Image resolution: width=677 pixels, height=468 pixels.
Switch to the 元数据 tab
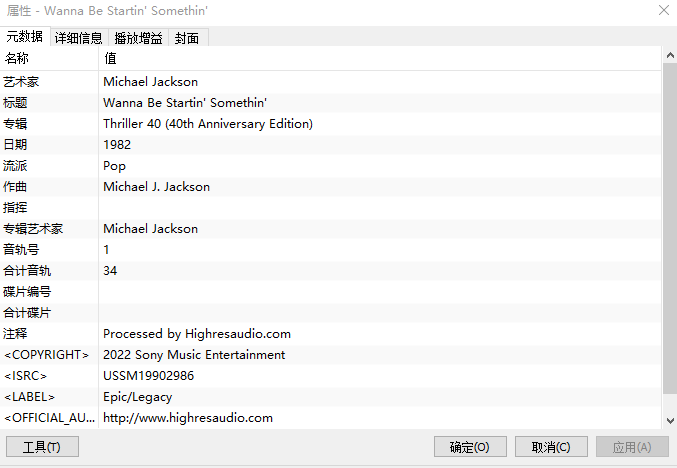pos(25,37)
